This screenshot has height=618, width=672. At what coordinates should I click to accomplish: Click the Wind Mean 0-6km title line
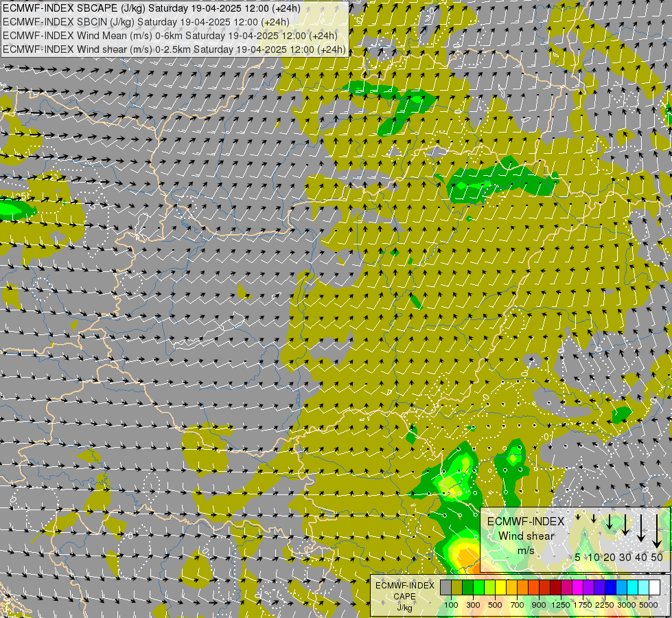170,36
